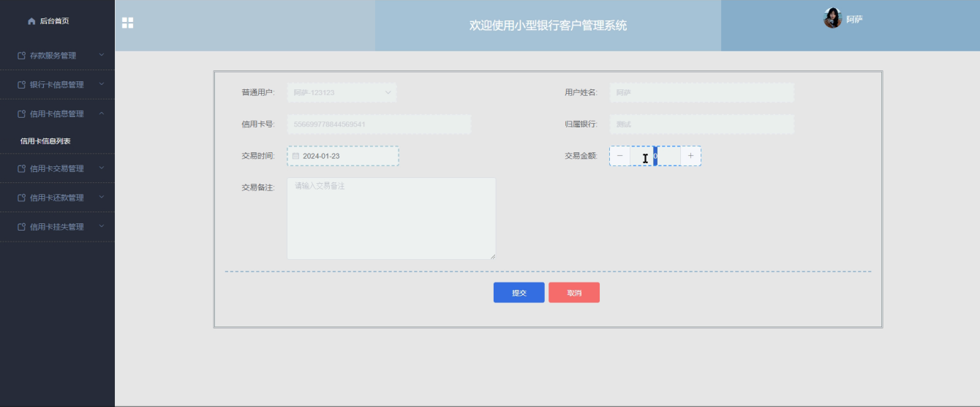Click the red 取消 button

point(574,293)
